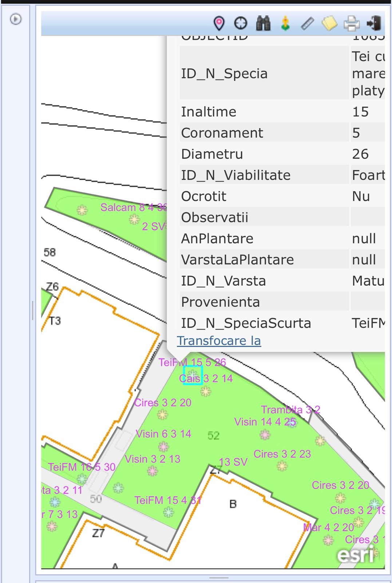
Task: Click the yellow street view figure icon
Action: (x=285, y=23)
